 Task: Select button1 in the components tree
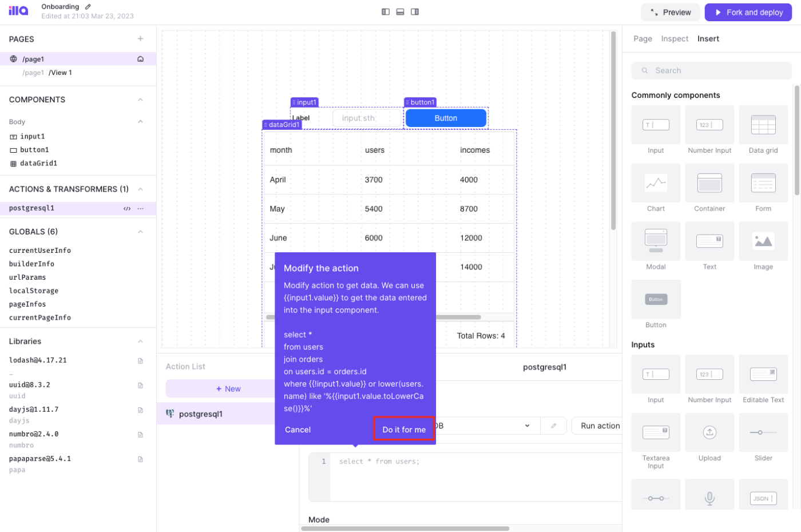coord(34,150)
